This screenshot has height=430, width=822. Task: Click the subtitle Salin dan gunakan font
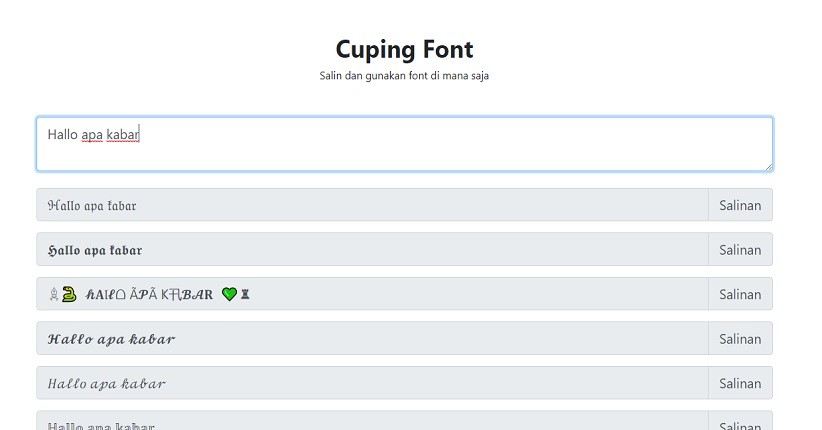(x=404, y=76)
